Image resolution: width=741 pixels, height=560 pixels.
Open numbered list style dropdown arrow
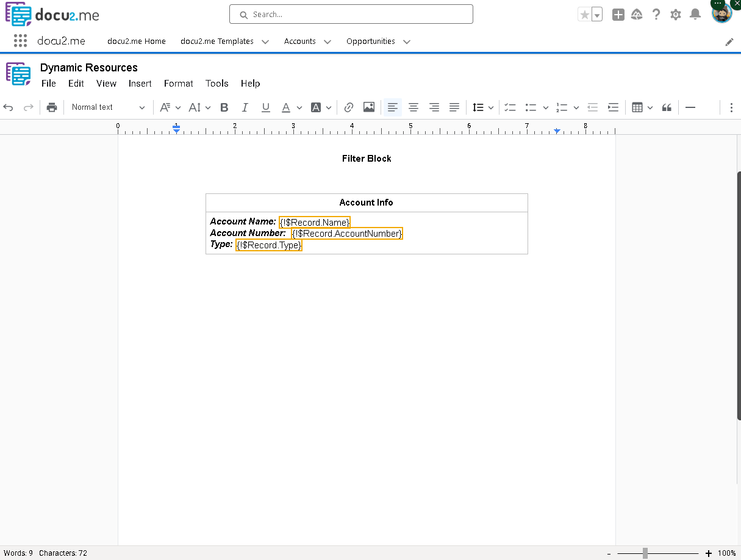coord(576,108)
